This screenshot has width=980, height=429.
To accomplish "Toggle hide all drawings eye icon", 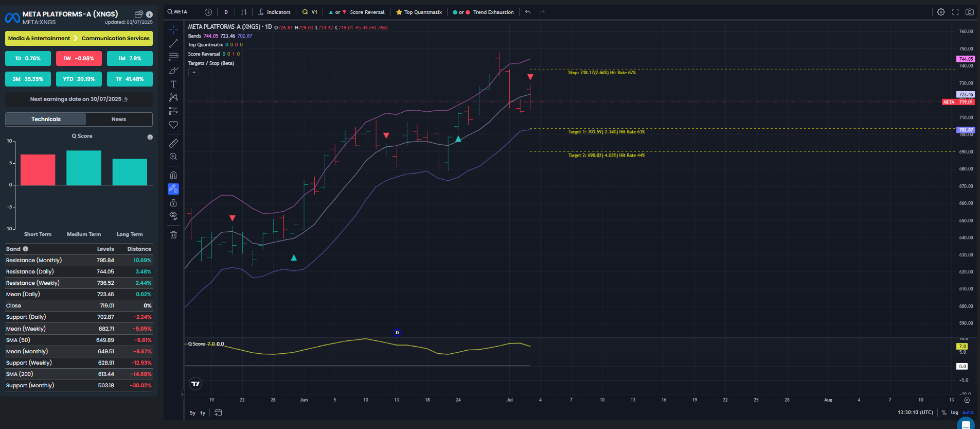I will [173, 216].
